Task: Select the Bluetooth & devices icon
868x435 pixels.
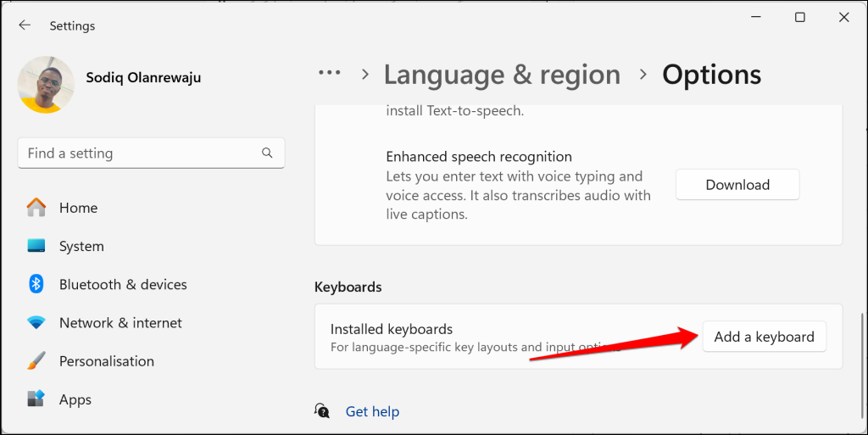Action: click(x=36, y=284)
